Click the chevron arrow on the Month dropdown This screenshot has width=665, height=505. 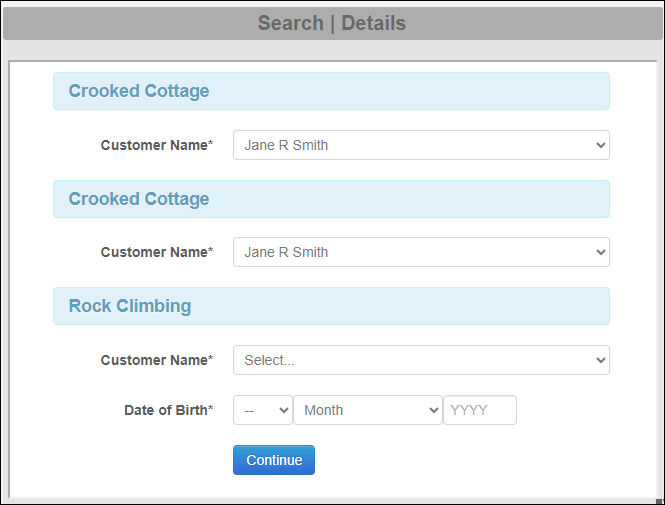(433, 410)
